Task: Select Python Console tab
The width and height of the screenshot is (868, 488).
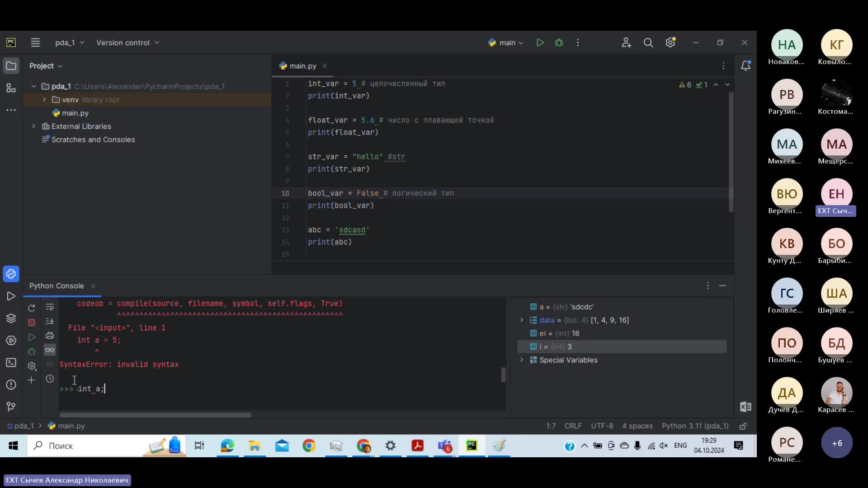Action: pyautogui.click(x=57, y=286)
